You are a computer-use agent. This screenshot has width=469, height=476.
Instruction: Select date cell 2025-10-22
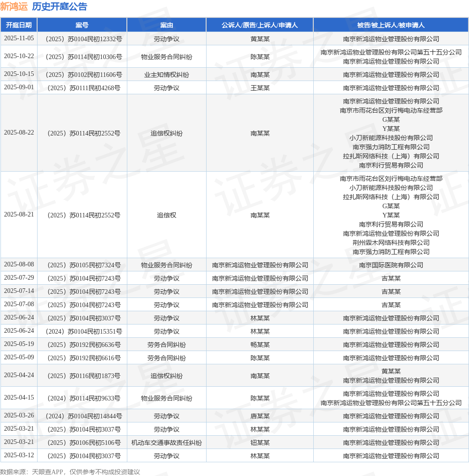coord(19,56)
